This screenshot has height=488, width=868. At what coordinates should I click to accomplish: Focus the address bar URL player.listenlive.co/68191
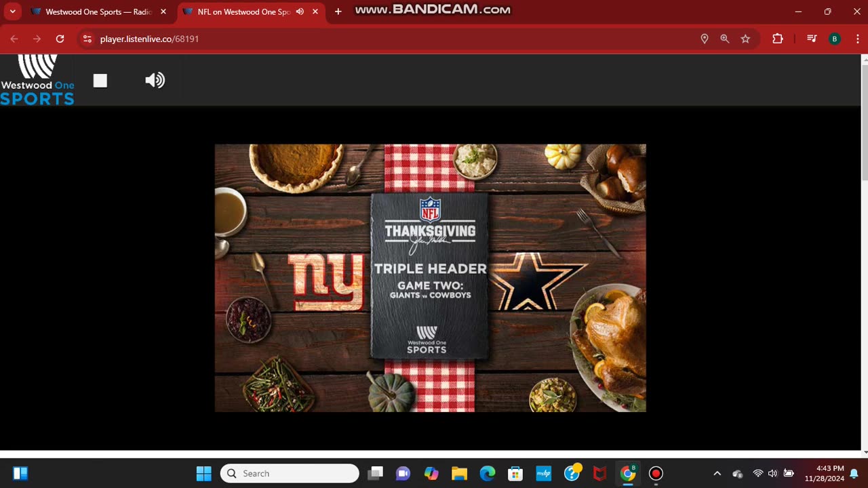click(x=149, y=39)
